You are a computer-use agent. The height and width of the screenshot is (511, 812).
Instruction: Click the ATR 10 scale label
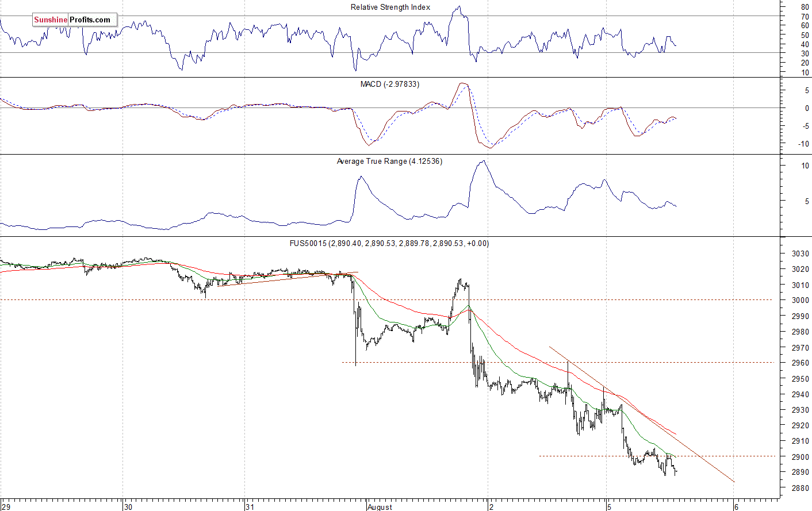805,166
